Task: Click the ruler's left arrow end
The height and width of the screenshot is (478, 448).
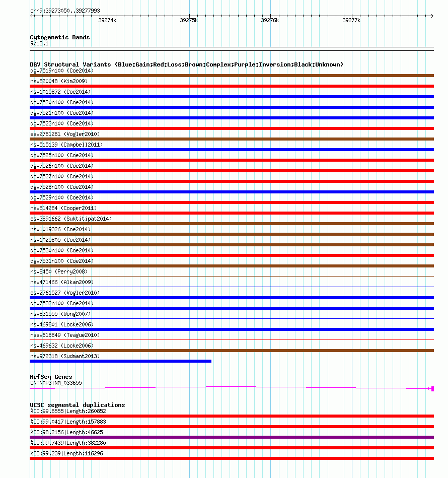Action: point(31,16)
